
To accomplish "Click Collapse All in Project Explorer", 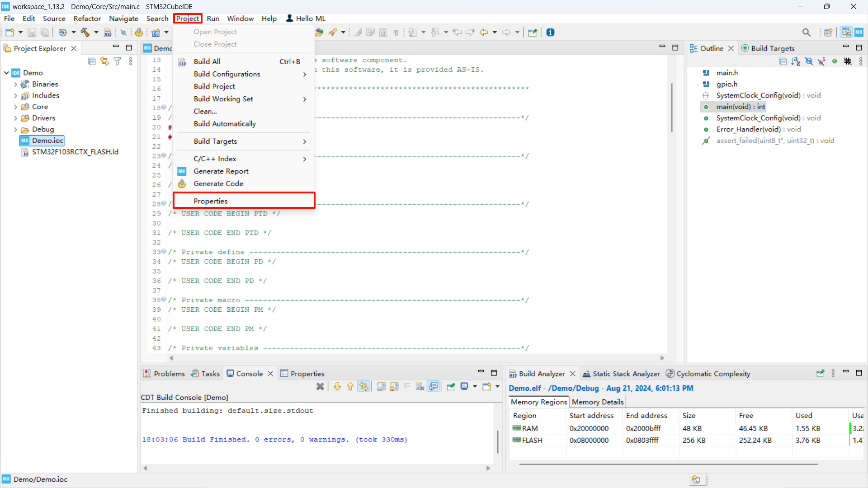I will (92, 61).
